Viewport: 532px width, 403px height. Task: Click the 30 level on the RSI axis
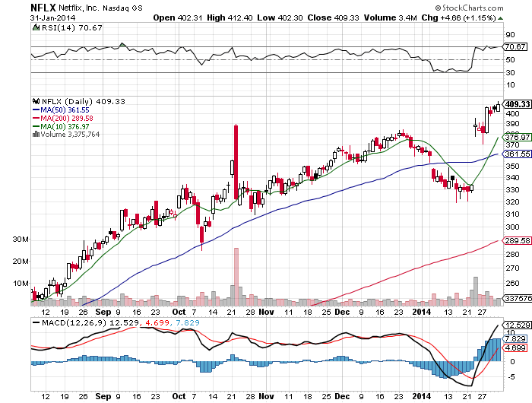coord(510,73)
